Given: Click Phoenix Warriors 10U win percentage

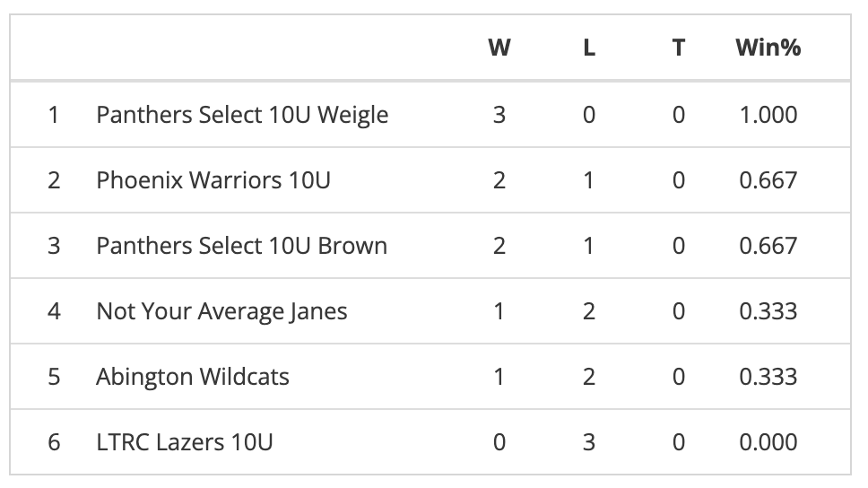Looking at the screenshot, I should [768, 180].
